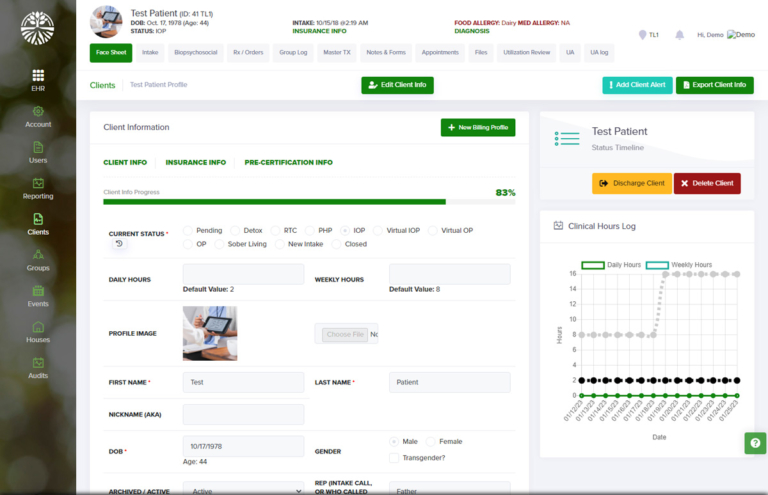Open the Rx / Orders tab
768x495 pixels.
(x=248, y=52)
